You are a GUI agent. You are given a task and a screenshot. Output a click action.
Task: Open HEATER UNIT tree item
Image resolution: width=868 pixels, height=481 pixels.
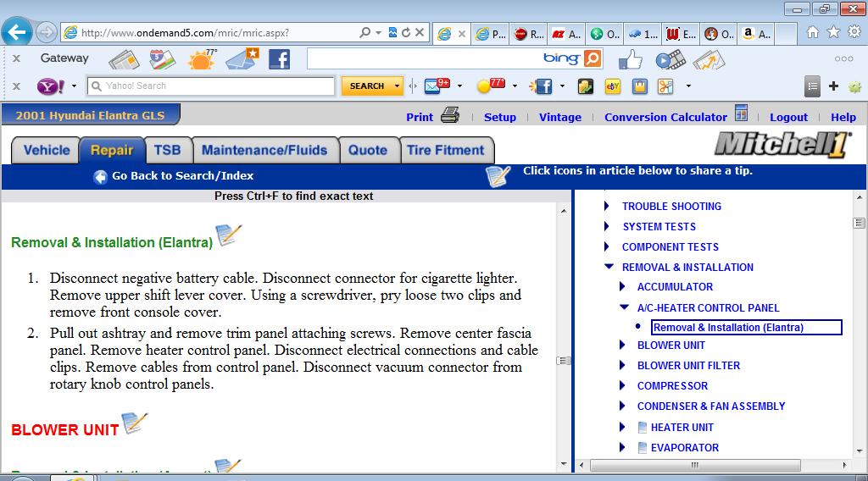(x=682, y=428)
